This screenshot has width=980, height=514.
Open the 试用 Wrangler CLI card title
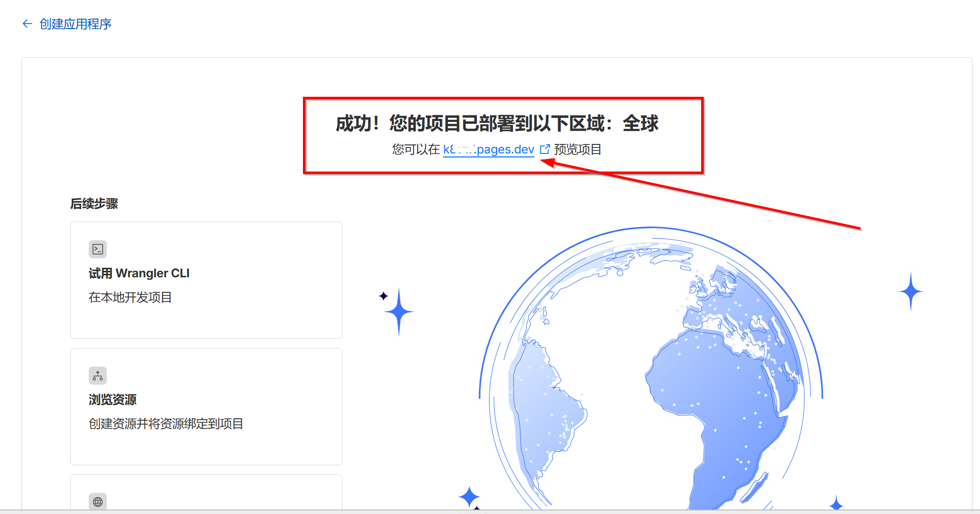(x=139, y=273)
